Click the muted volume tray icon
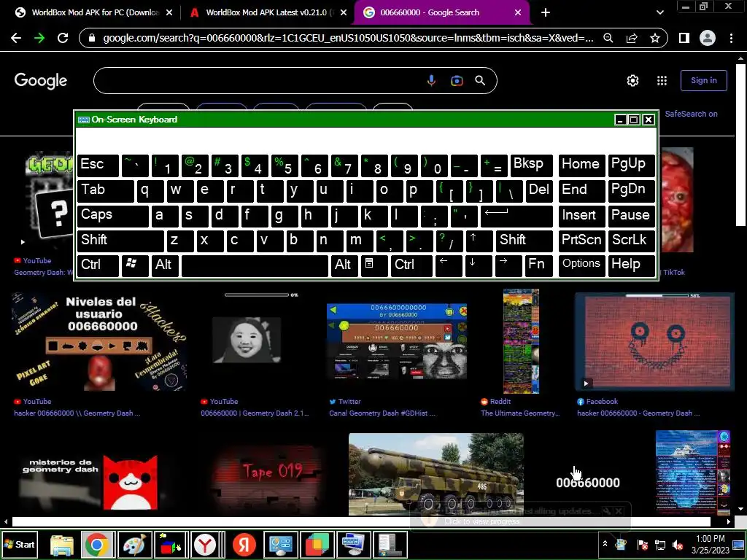This screenshot has height=560, width=747. click(x=677, y=544)
